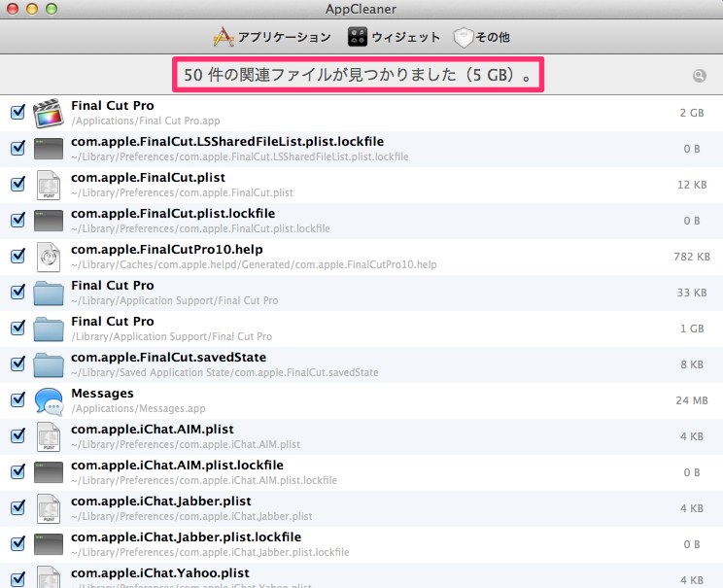Viewport: 723px width, 588px height.
Task: Click the AppCleaner window title
Action: pos(361,9)
